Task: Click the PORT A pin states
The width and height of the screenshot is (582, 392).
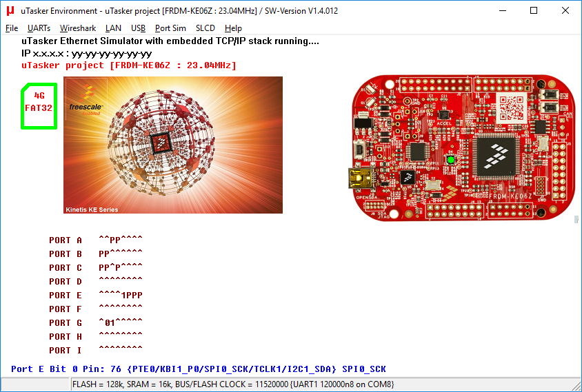Action: [x=121, y=240]
